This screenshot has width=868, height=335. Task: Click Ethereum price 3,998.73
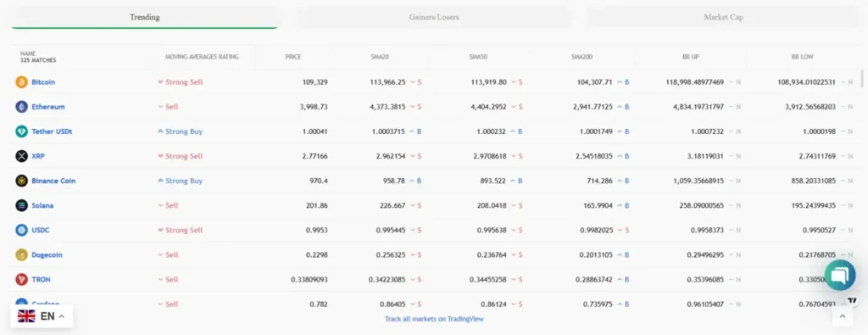pyautogui.click(x=314, y=107)
